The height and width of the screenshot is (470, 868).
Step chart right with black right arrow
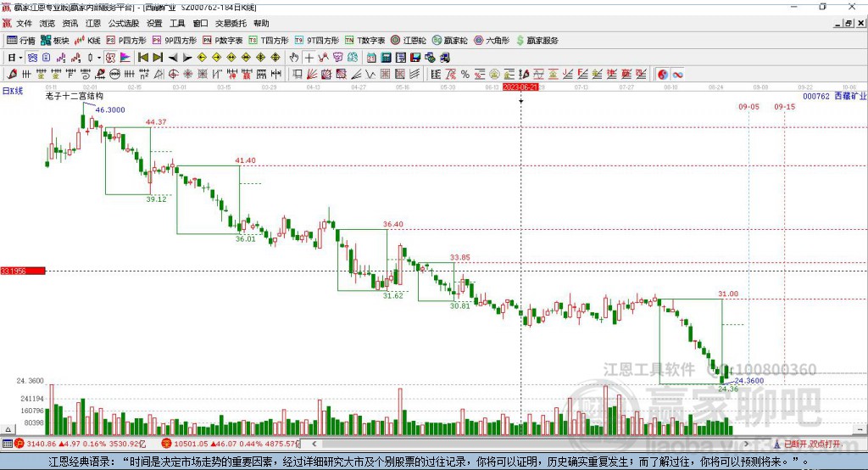tap(187, 58)
